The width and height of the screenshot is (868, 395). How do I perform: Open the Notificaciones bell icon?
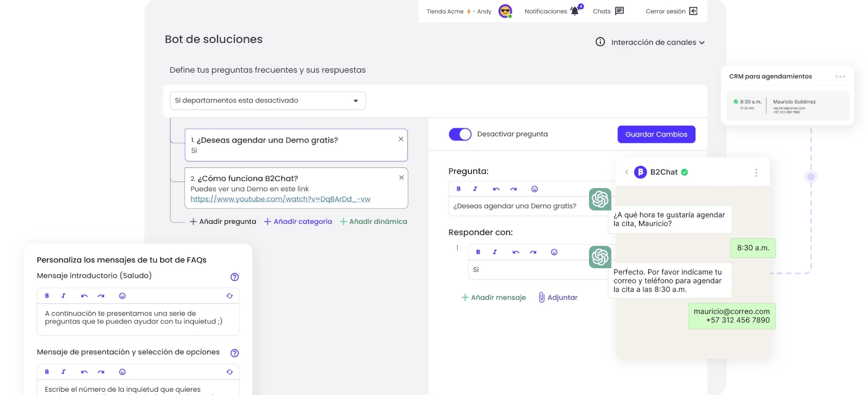coord(575,11)
